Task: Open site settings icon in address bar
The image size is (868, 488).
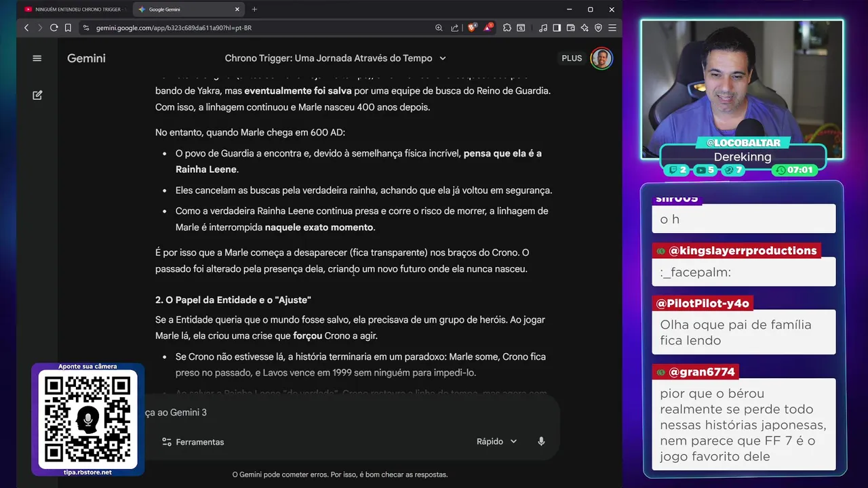Action: click(x=85, y=28)
